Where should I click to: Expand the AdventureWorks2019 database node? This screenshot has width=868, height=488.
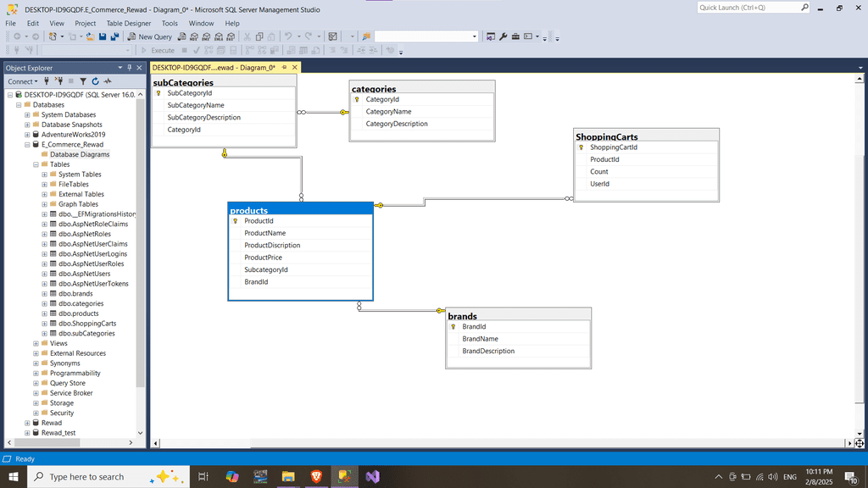tap(27, 135)
